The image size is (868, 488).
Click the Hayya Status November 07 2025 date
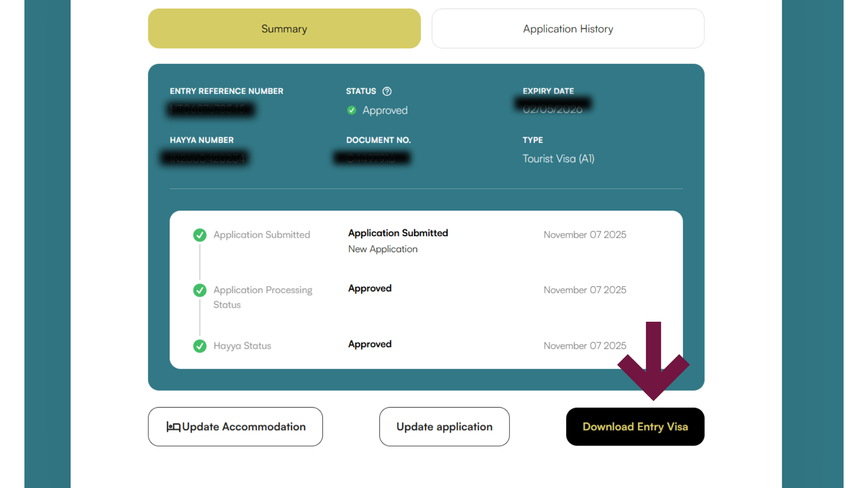coord(585,346)
